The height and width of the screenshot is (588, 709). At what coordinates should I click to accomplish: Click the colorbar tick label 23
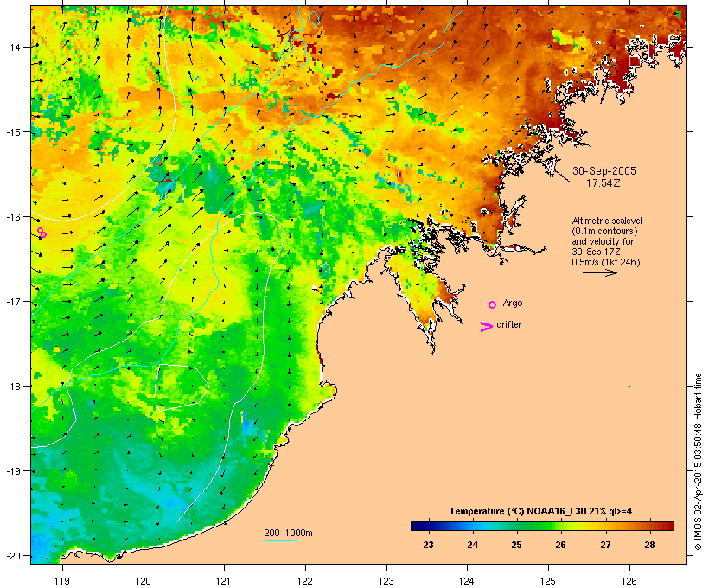428,545
